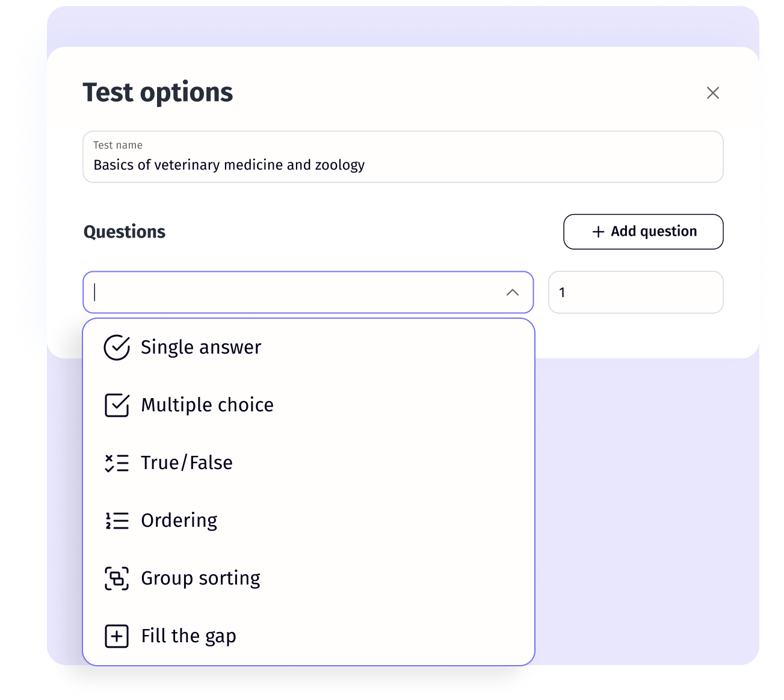Select True/False as the question type
The image size is (784, 700).
[187, 462]
